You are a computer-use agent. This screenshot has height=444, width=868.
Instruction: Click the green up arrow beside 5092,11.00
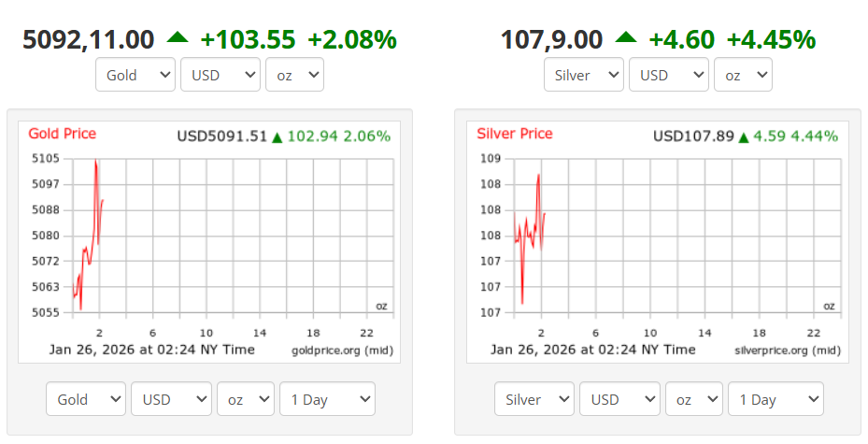click(178, 38)
